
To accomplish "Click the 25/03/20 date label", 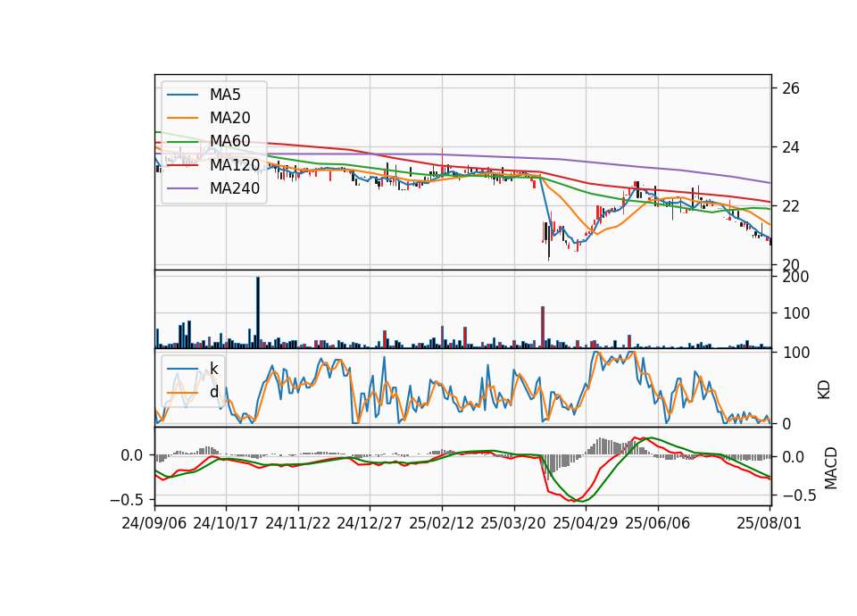I will tap(513, 523).
